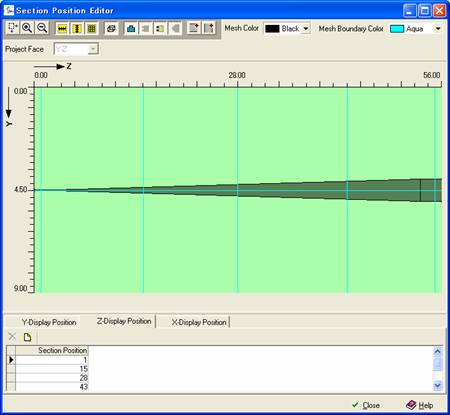Click the Close button
The height and width of the screenshot is (415, 450).
tap(366, 405)
